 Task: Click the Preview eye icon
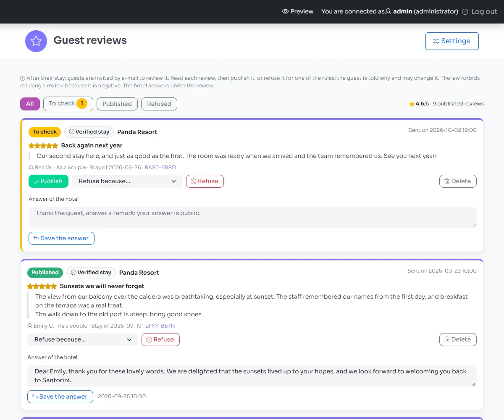click(285, 11)
